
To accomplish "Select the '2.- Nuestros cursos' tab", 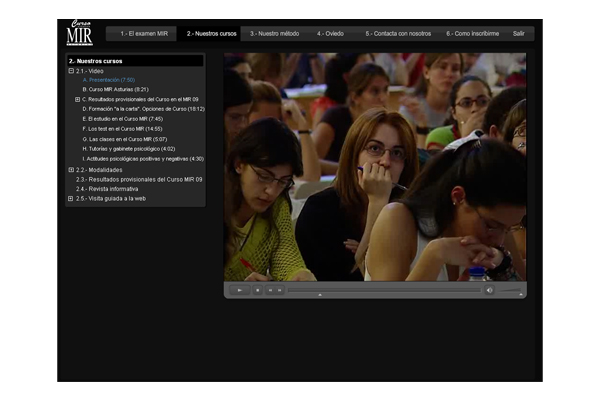I will 211,34.
